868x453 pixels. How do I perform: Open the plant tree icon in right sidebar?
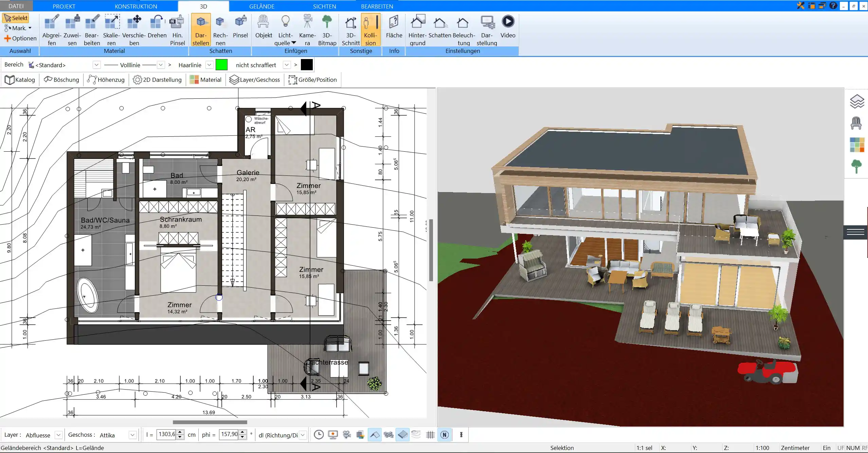pyautogui.click(x=856, y=167)
